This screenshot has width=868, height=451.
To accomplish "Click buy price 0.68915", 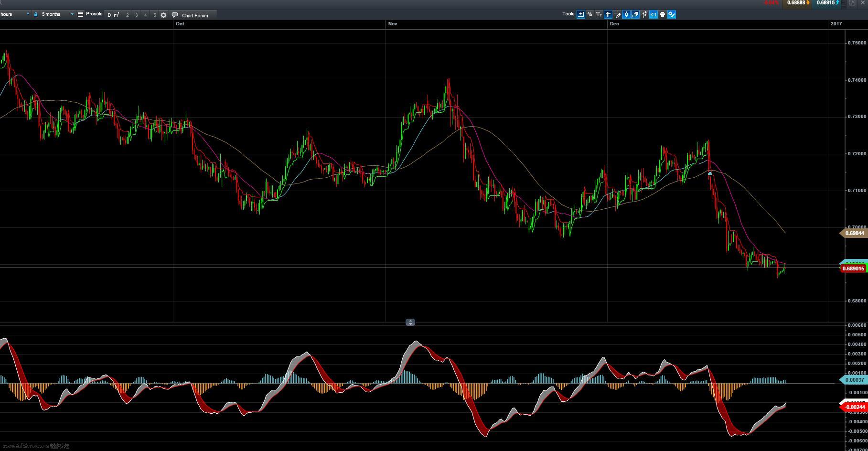I will [x=827, y=3].
